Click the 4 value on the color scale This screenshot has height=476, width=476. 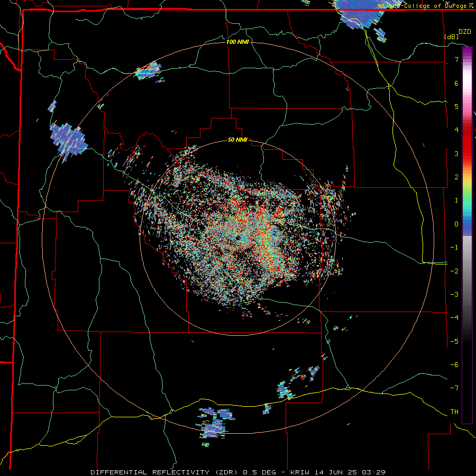pyautogui.click(x=456, y=130)
